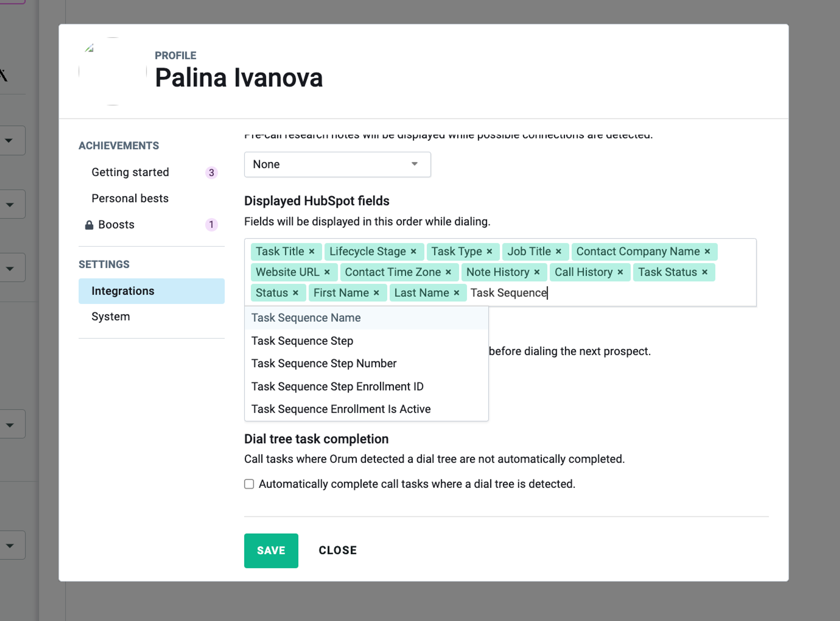
Task: Click the Boosts lock icon
Action: (89, 225)
